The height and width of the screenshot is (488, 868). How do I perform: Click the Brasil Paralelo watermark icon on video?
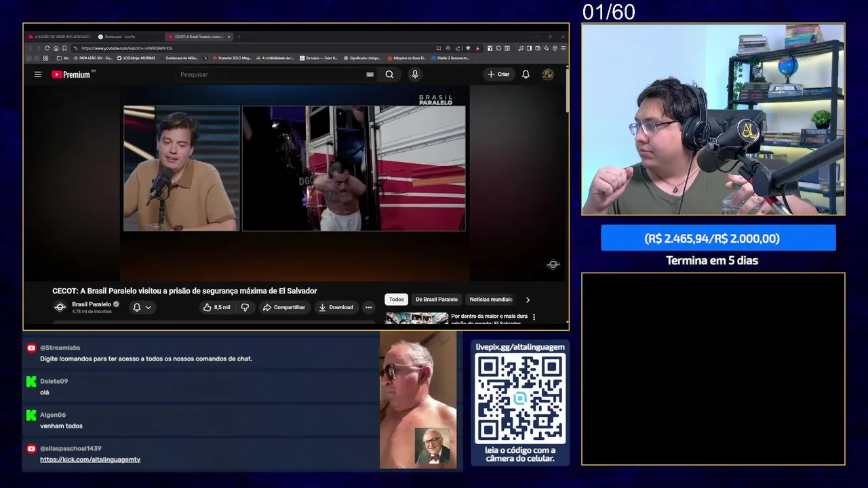(x=553, y=264)
